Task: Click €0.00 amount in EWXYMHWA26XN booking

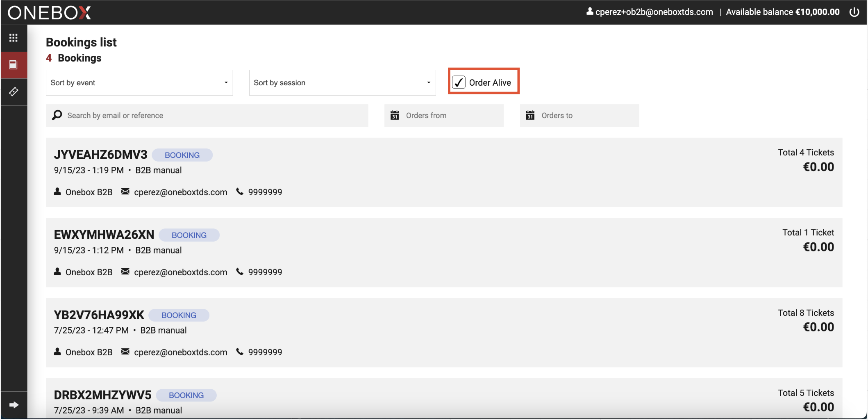Action: coord(818,247)
